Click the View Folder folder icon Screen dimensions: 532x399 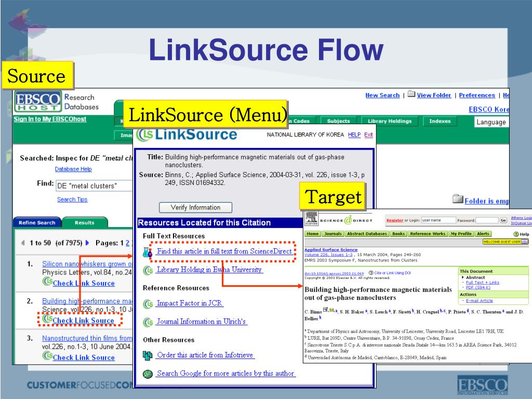click(411, 94)
